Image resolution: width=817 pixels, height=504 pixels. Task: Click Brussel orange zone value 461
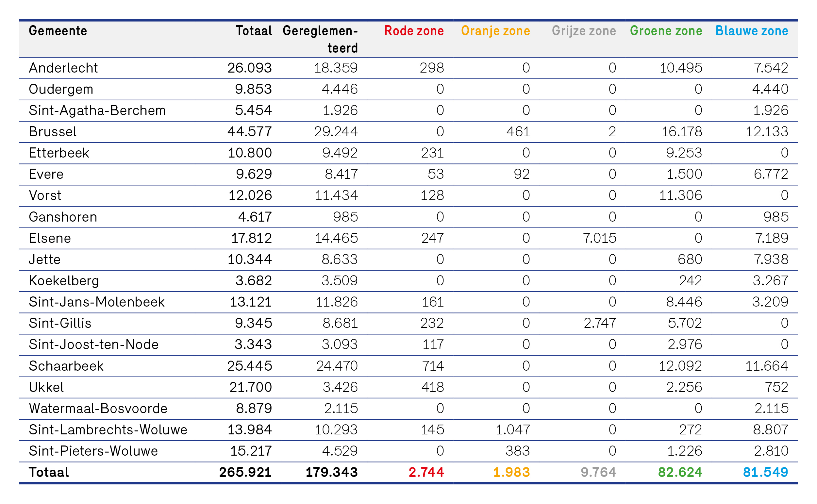[x=518, y=132]
